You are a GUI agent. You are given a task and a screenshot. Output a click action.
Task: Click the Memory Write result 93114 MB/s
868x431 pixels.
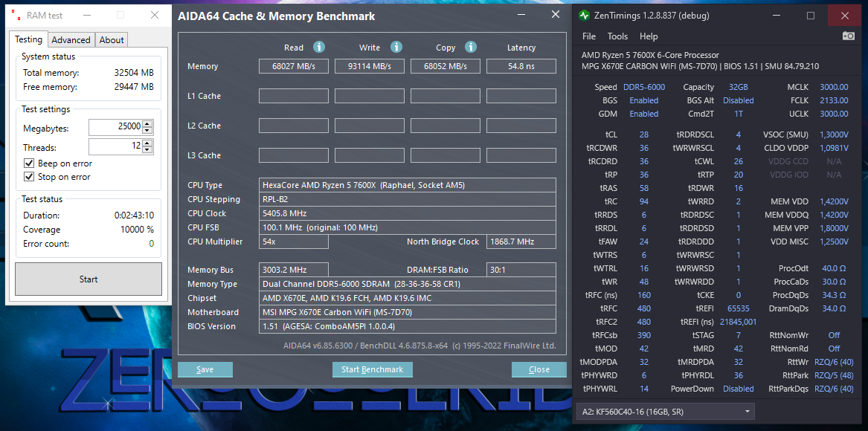point(370,66)
